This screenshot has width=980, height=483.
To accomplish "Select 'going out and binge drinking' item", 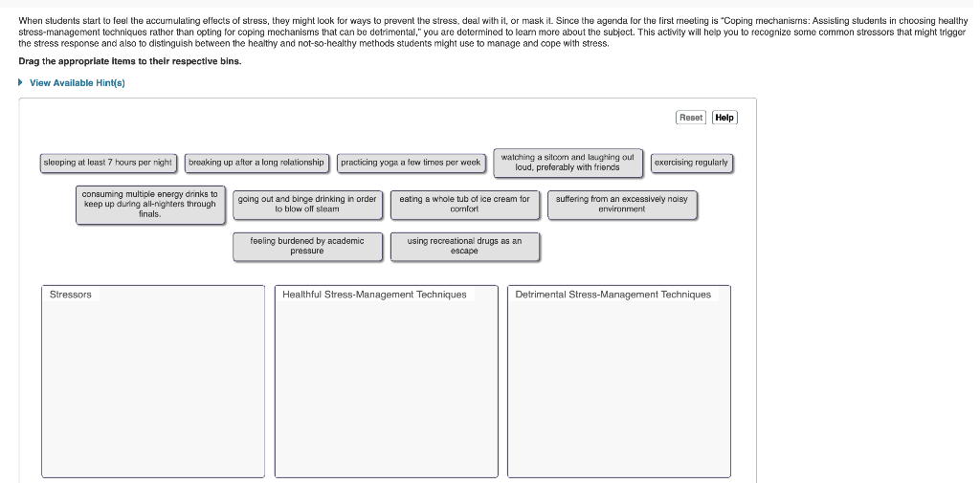I will pyautogui.click(x=307, y=205).
